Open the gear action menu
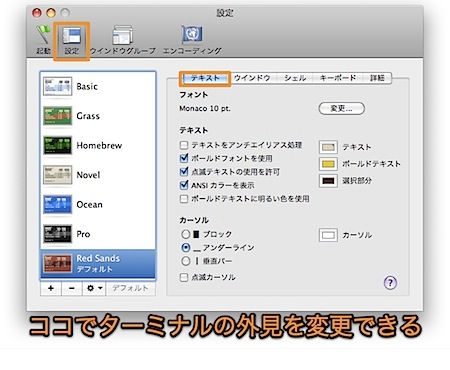Viewport: 450px width, 370px height. (94, 288)
